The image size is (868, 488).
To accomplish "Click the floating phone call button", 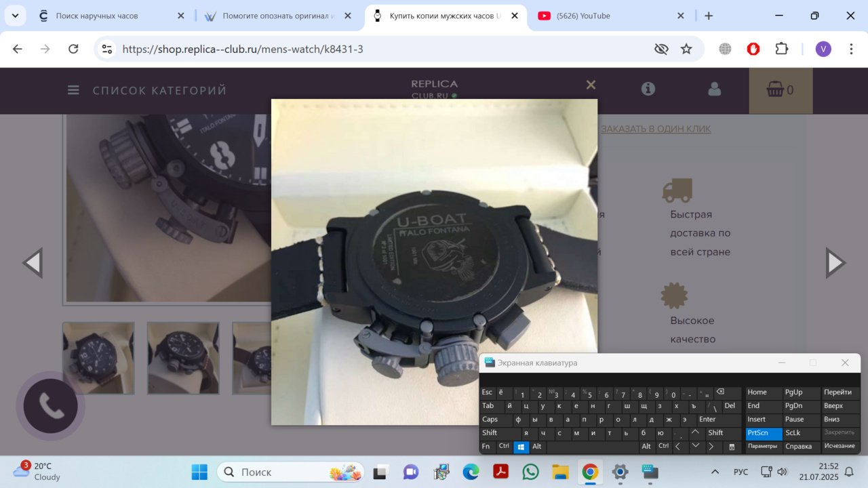I will tap(51, 405).
